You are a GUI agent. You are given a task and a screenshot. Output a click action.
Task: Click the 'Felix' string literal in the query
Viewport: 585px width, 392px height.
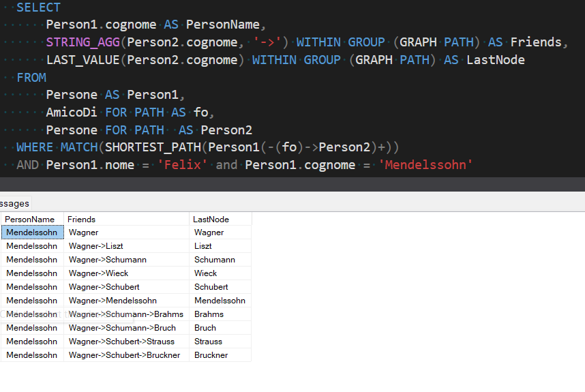click(x=183, y=165)
